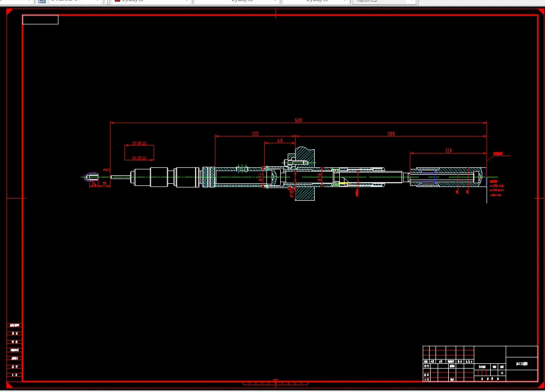Screen dimensions: 545x392
Task: Select the 19 dimension near drill tip
Action: pos(104,183)
